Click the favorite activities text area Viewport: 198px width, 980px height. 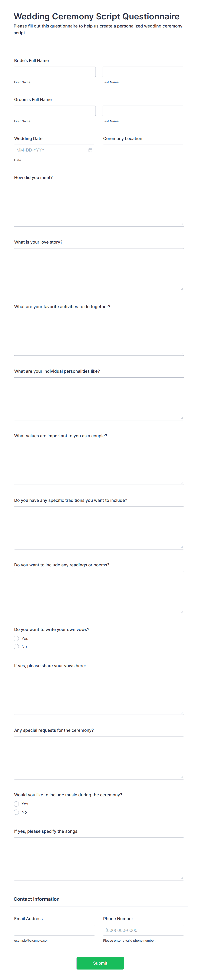point(98,334)
